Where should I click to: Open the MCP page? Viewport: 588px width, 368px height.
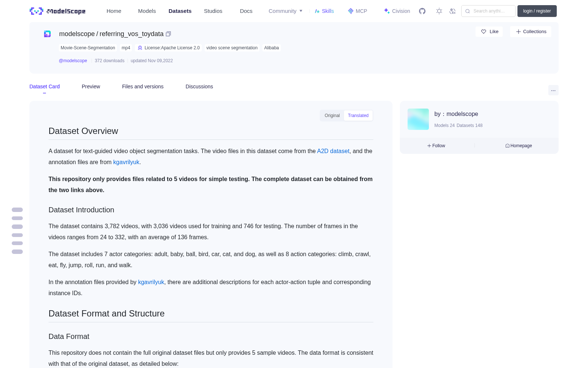pyautogui.click(x=357, y=11)
